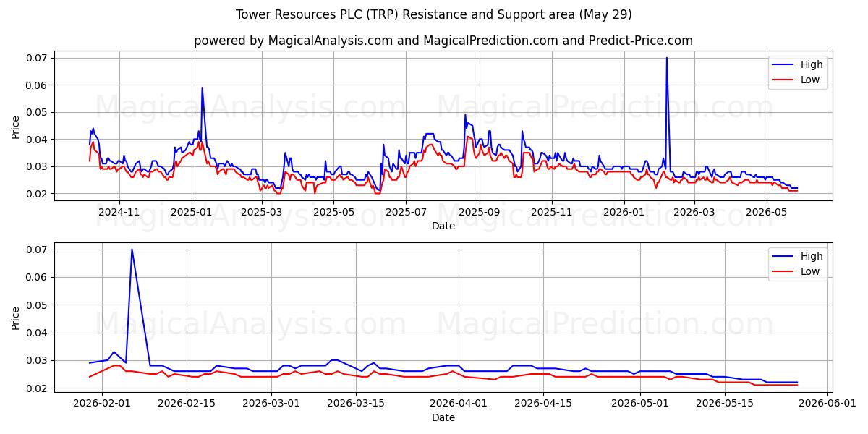Screen dimensions: 868x434
Task: Click the 0.05 price tick in top chart
Action: [37, 112]
